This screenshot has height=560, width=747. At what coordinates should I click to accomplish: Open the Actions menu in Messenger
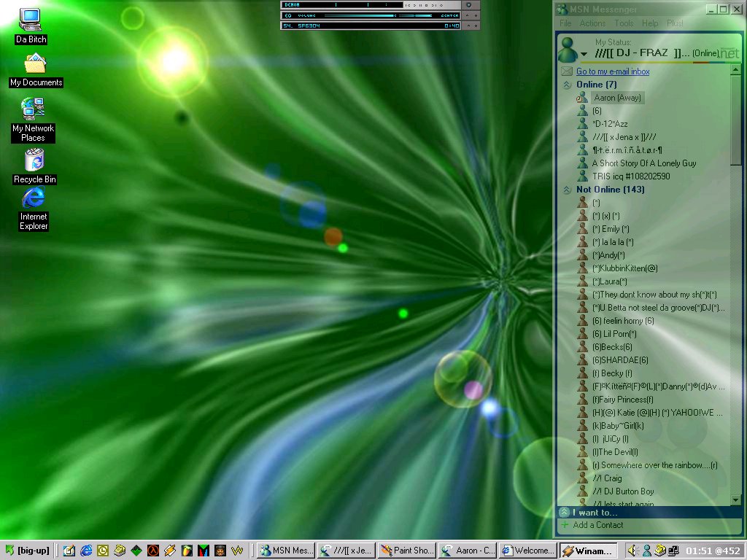pos(592,23)
